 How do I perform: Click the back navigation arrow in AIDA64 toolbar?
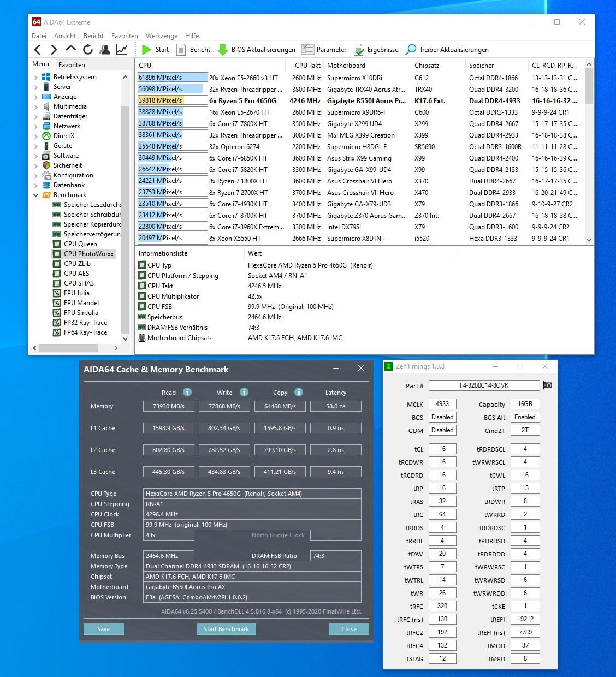(37, 50)
